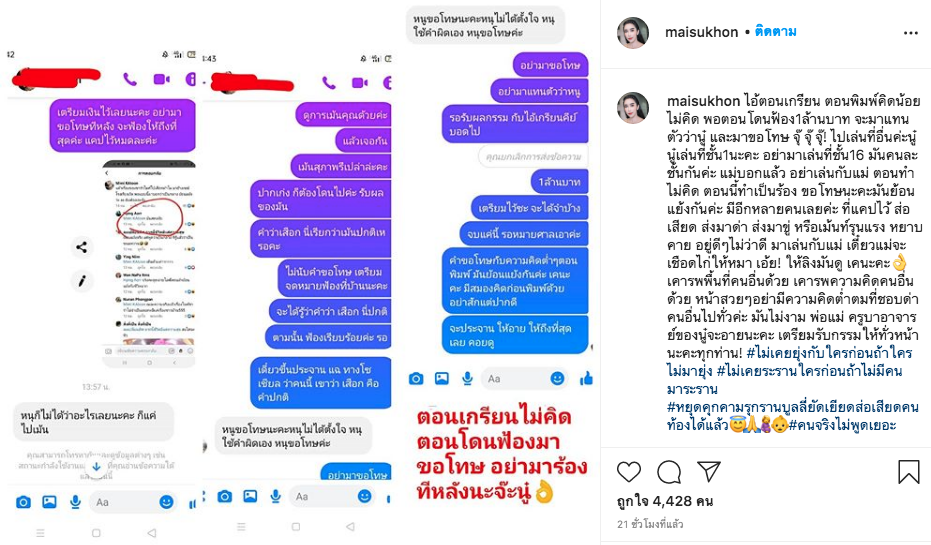
Task: Save the post using the bookmark icon
Action: pos(908,471)
